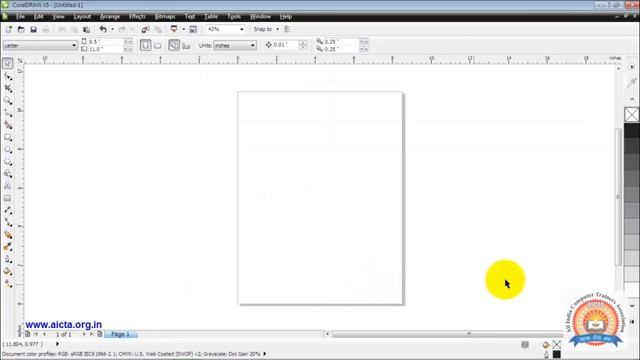Image resolution: width=640 pixels, height=360 pixels.
Task: Click the nudge distance 0.01 field
Action: pos(286,45)
